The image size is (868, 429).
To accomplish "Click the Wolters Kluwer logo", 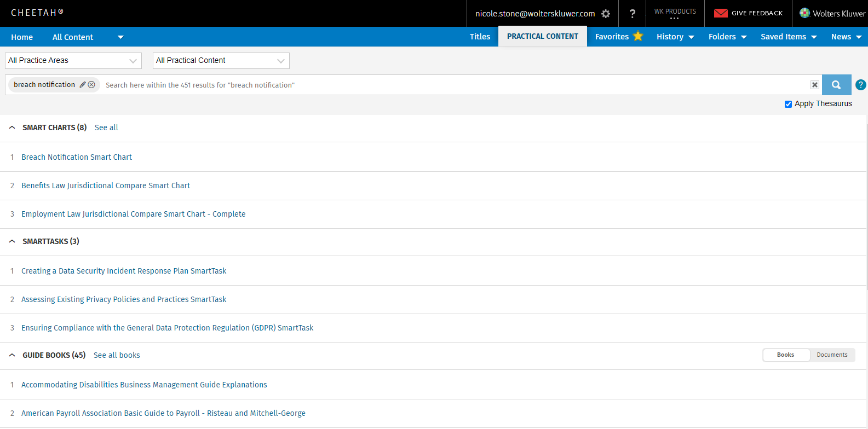I will [x=832, y=13].
